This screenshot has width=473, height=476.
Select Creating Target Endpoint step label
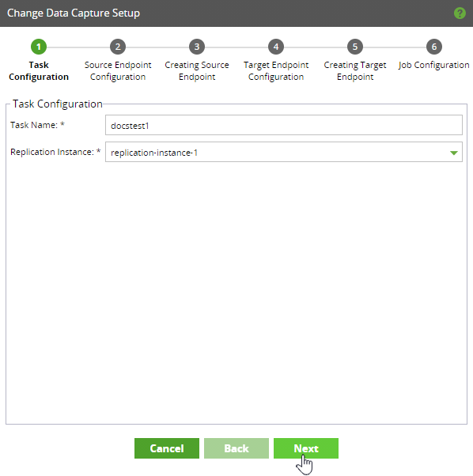click(355, 70)
